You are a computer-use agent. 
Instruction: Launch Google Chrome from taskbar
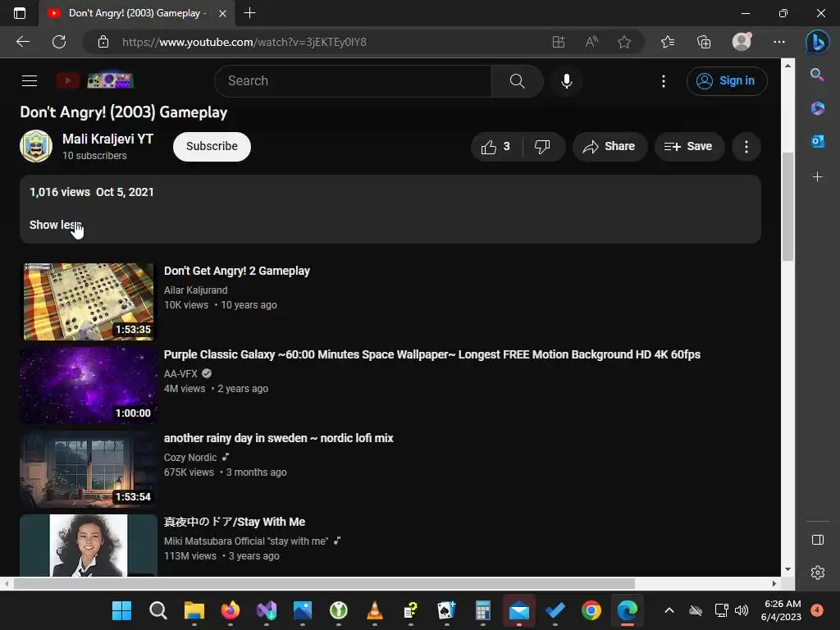click(x=591, y=610)
